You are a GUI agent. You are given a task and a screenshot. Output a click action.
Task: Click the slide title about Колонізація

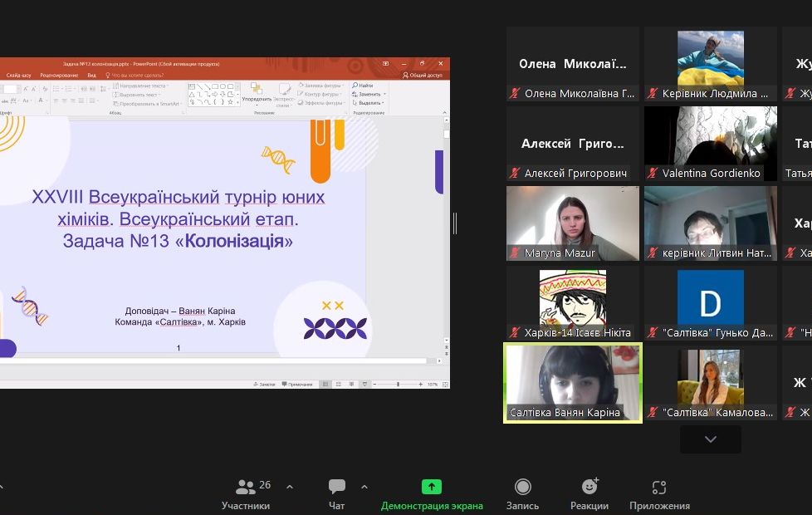coord(178,218)
